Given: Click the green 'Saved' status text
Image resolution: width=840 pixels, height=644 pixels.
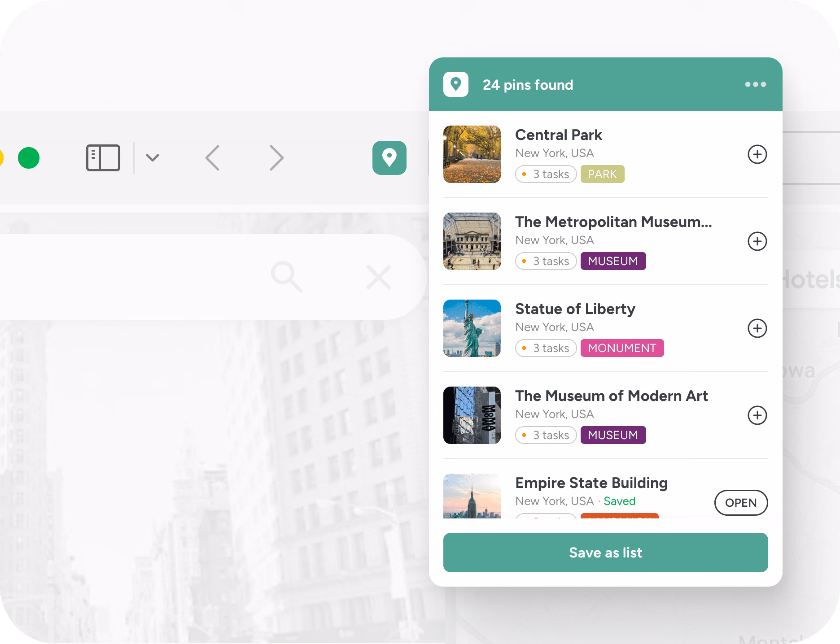Looking at the screenshot, I should click(620, 501).
